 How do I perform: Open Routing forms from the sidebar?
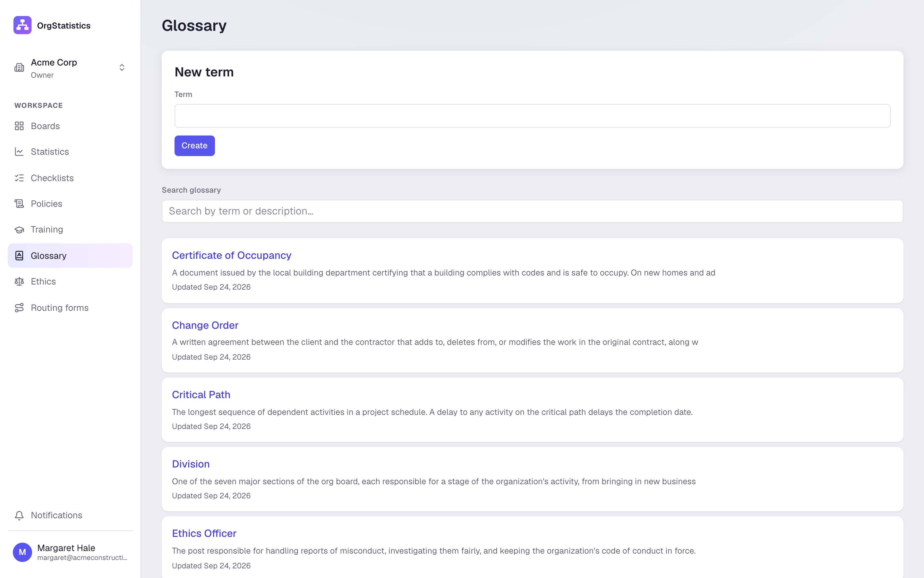tap(70, 308)
